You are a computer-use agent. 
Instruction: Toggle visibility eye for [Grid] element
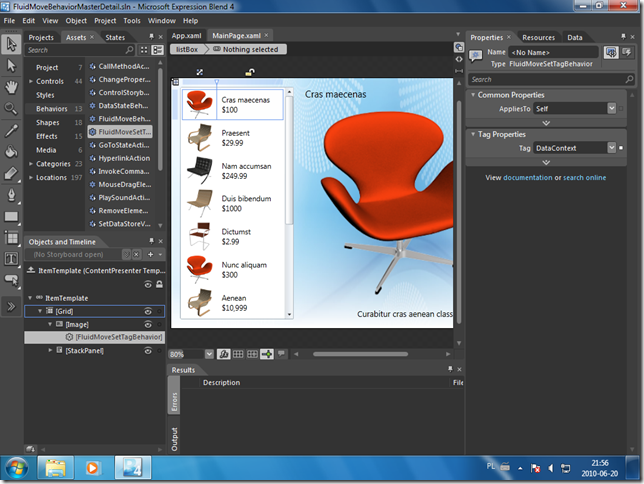148,311
